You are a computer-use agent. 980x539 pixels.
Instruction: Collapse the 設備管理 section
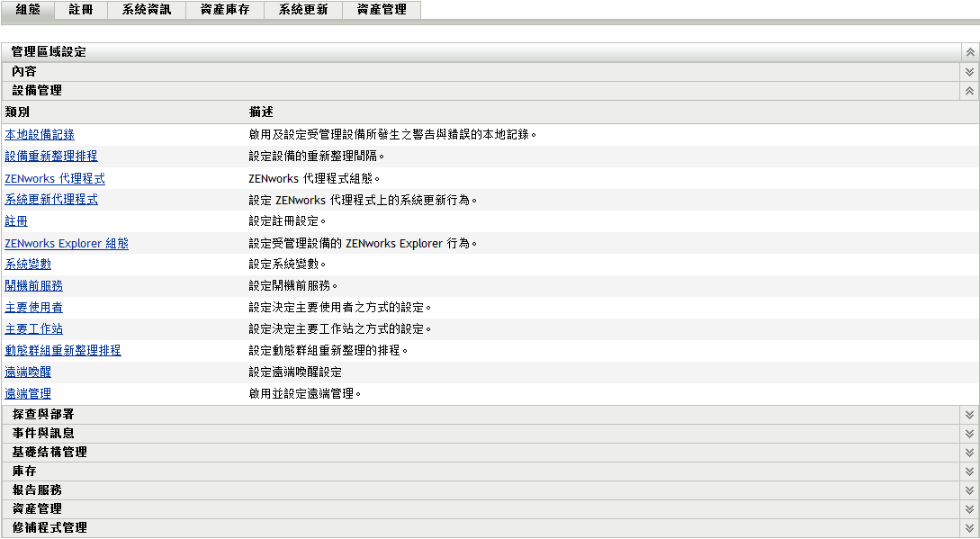click(x=968, y=90)
